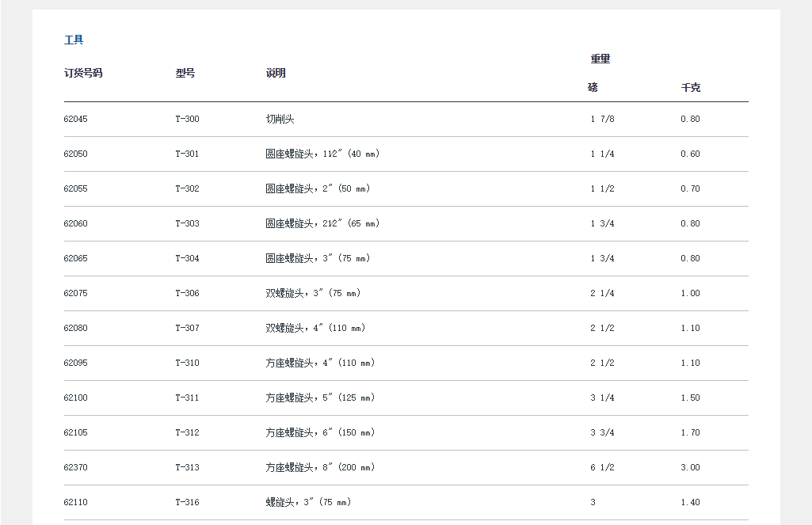Viewport: 812px width, 525px height.
Task: Click description 圆座螺旋头, 2" (50 mm)
Action: [318, 188]
